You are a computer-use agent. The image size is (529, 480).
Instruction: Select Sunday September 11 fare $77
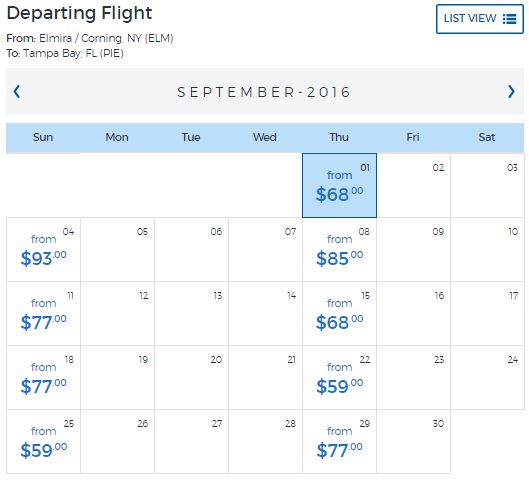click(x=44, y=314)
